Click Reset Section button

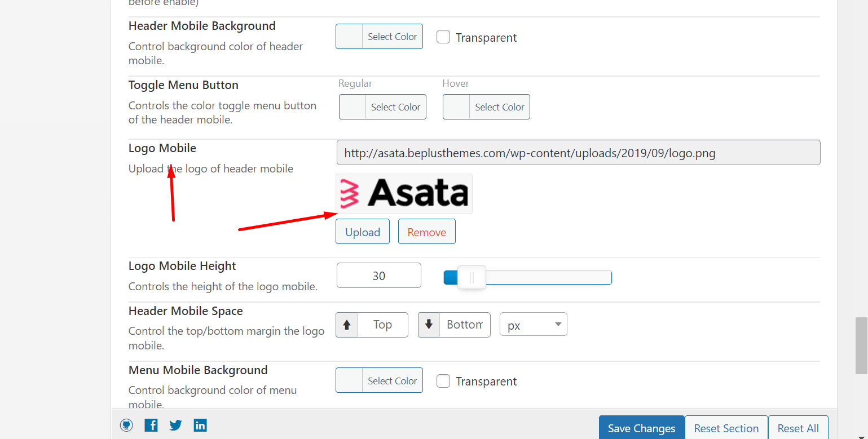(x=726, y=428)
